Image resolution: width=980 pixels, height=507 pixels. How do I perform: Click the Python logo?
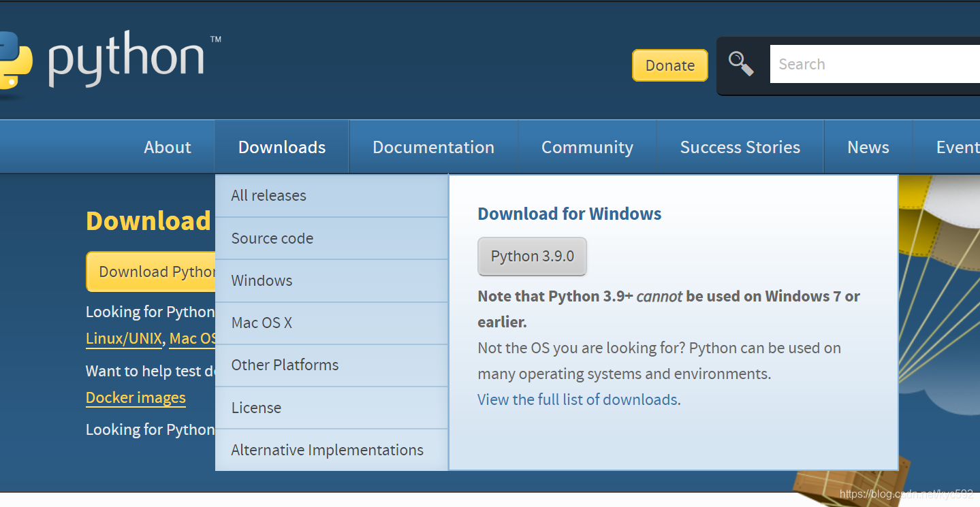pyautogui.click(x=109, y=61)
